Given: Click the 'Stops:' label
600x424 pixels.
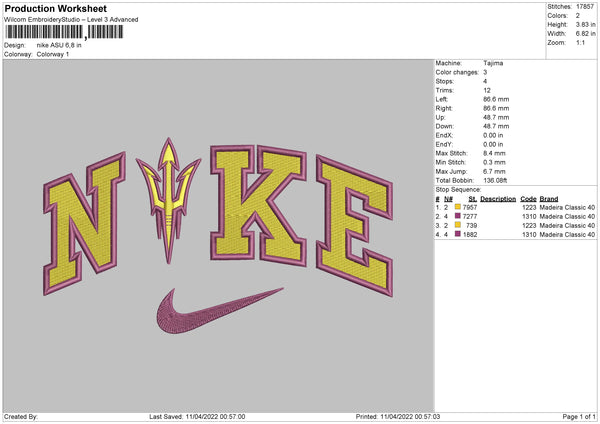Looking at the screenshot, I should (445, 81).
